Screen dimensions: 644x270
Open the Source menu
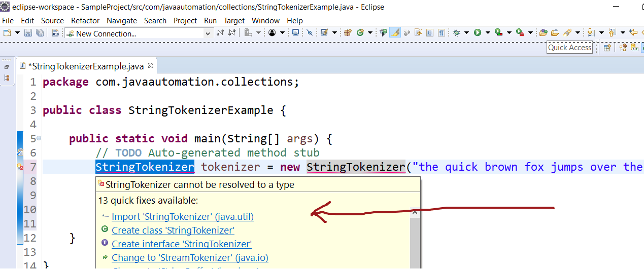(53, 21)
